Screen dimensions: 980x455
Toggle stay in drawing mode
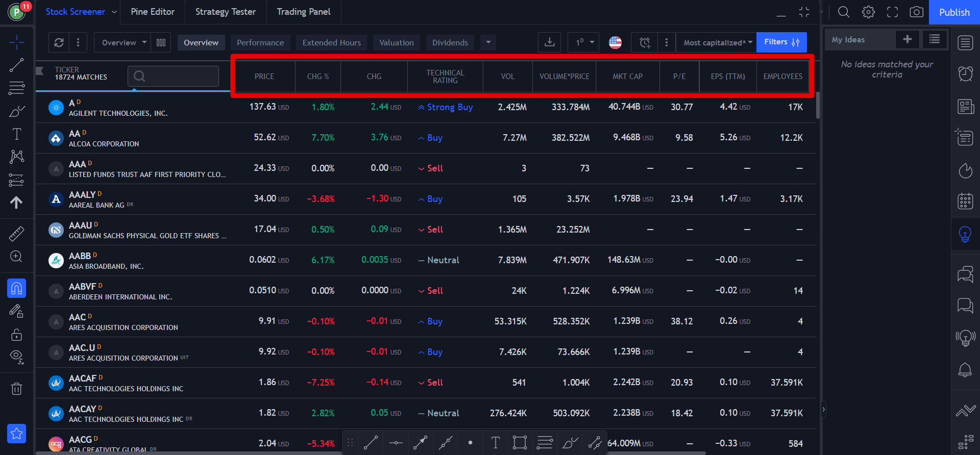pyautogui.click(x=16, y=311)
